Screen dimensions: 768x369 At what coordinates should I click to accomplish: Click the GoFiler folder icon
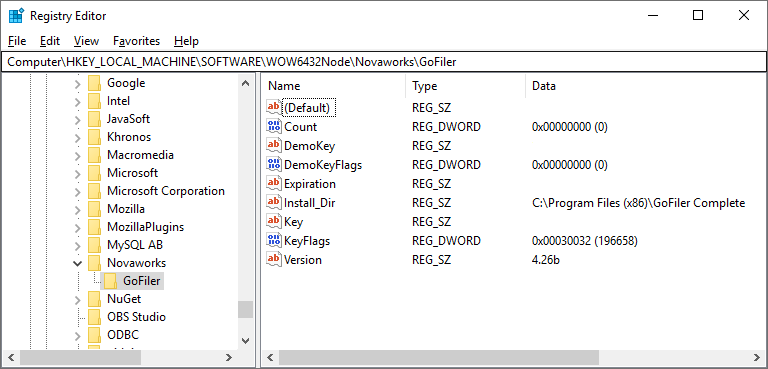pyautogui.click(x=111, y=281)
